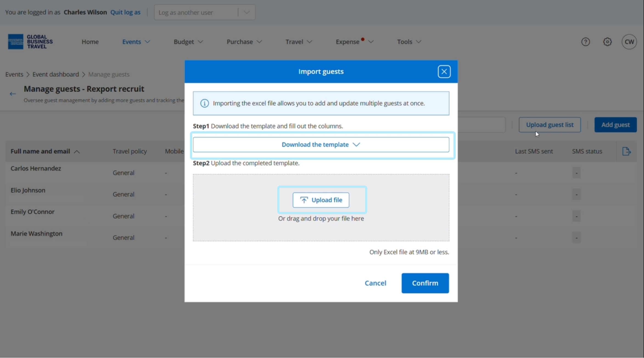This screenshot has width=644, height=358.
Task: Click the Global Business Travel logo
Action: pyautogui.click(x=30, y=42)
